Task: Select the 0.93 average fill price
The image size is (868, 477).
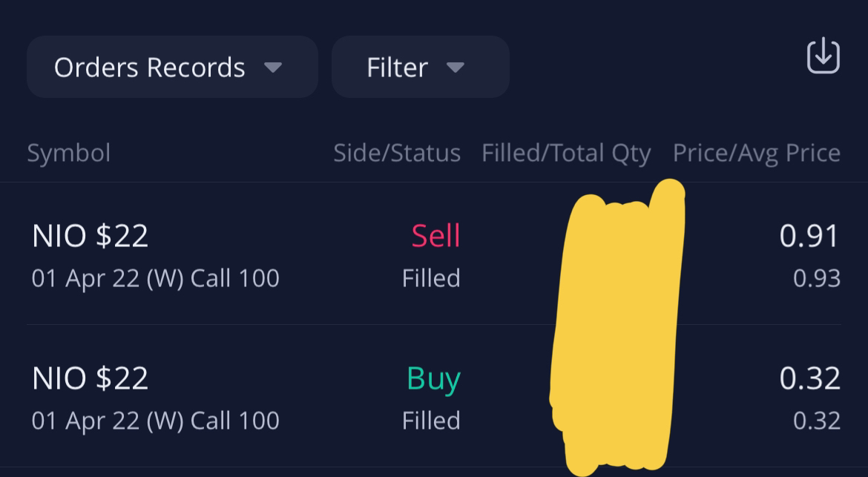Action: point(817,277)
